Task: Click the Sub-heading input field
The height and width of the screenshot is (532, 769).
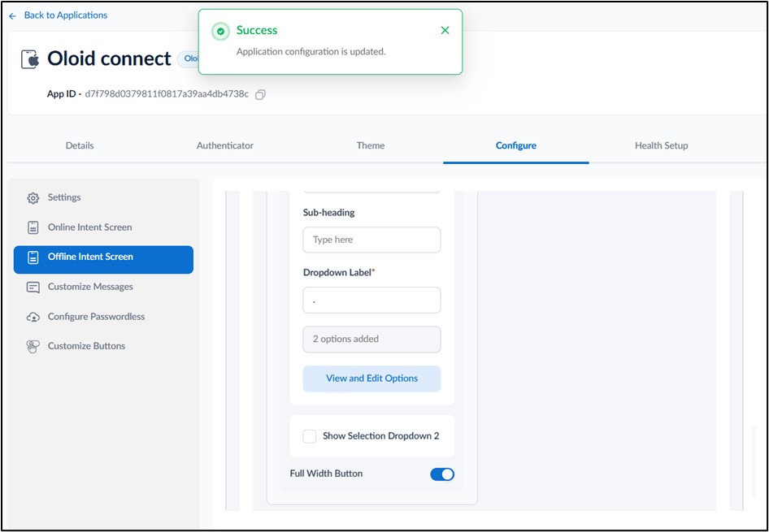Action: [371, 240]
